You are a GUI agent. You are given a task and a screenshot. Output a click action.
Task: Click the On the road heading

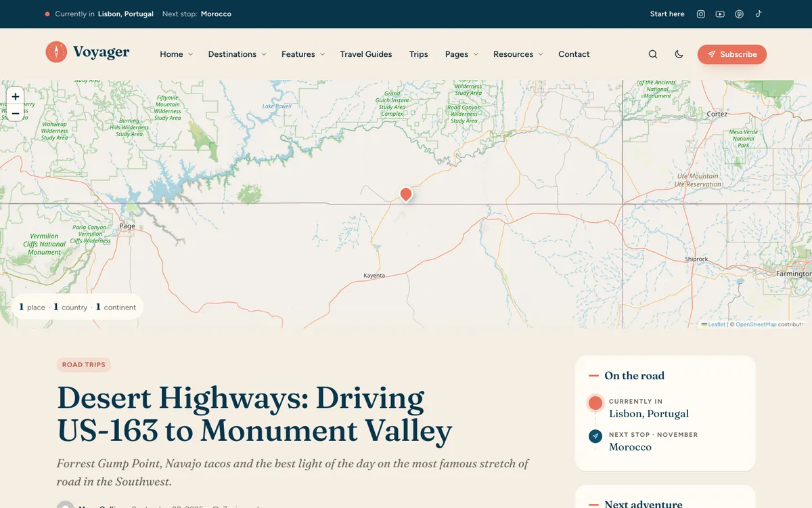coord(634,376)
